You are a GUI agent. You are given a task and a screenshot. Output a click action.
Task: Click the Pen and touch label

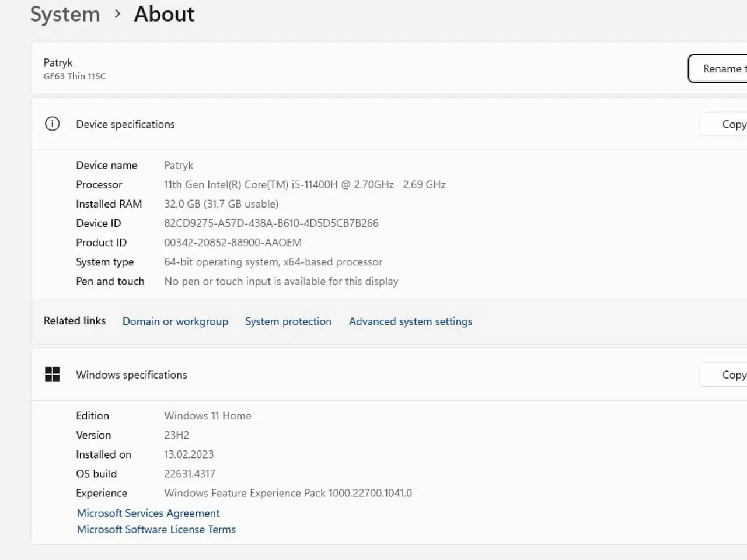[110, 281]
